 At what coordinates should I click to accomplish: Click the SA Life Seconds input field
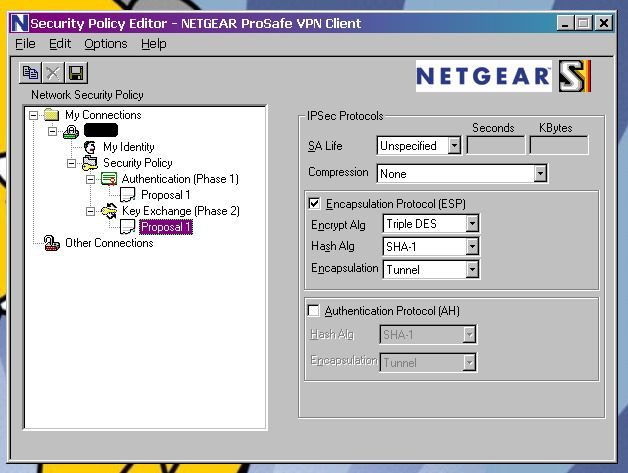[496, 145]
